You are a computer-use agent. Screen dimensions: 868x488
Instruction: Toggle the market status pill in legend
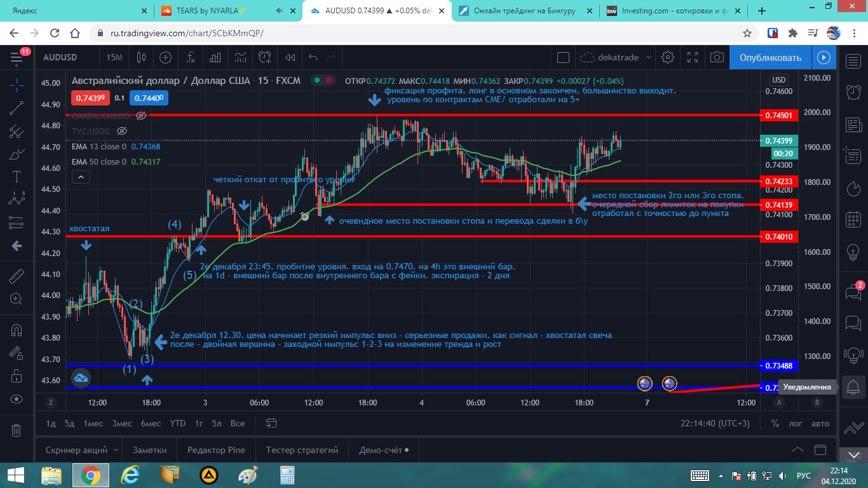(x=322, y=81)
